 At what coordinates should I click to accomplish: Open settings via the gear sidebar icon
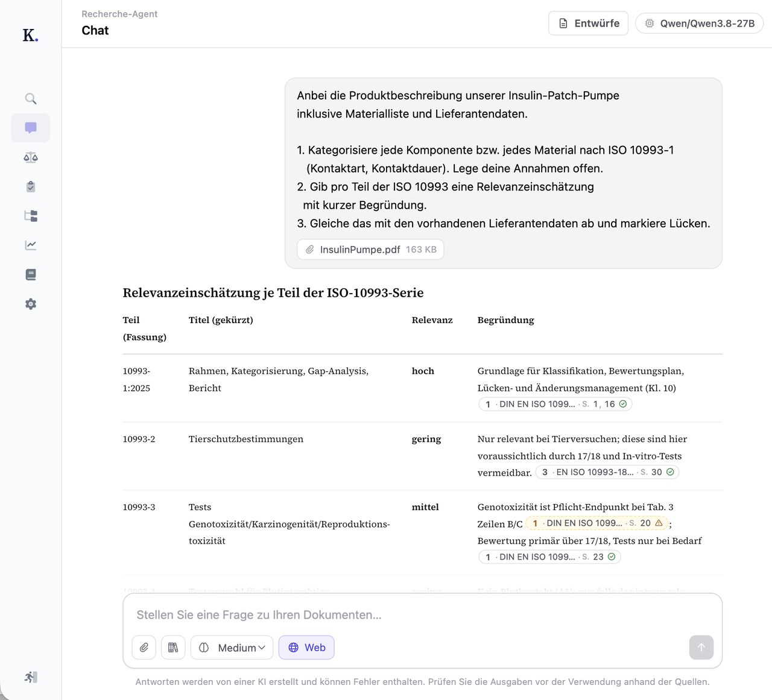click(x=31, y=304)
